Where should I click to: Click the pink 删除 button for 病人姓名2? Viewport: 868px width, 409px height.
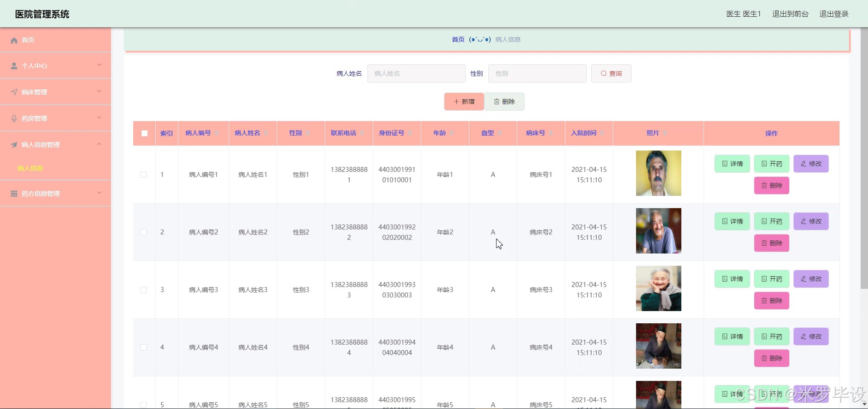(x=772, y=243)
